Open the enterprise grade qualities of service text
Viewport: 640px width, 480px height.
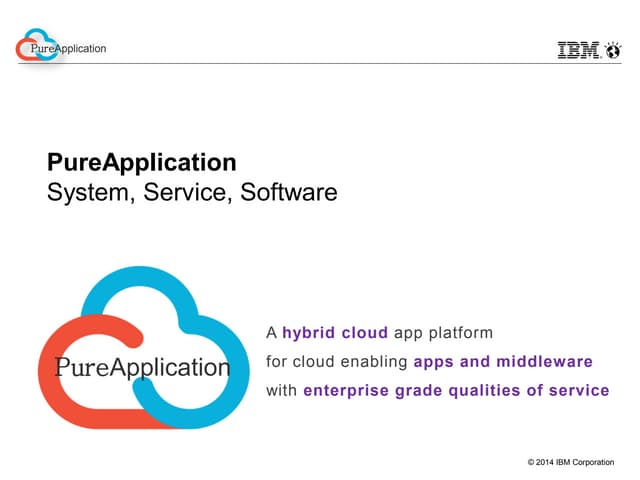(456, 390)
